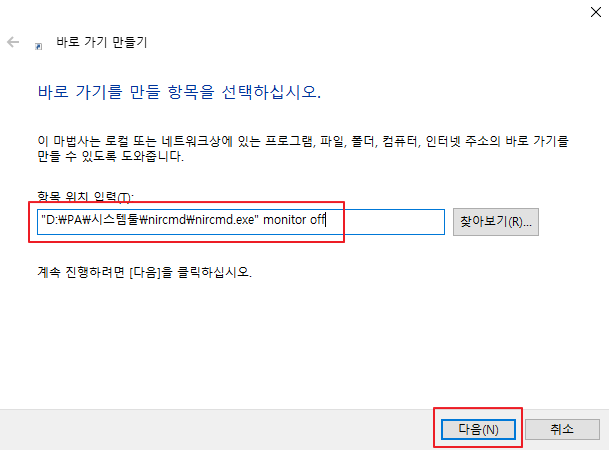This screenshot has height=450, width=609.
Task: Click 'nircmd.exe' within the path field
Action: [224, 220]
